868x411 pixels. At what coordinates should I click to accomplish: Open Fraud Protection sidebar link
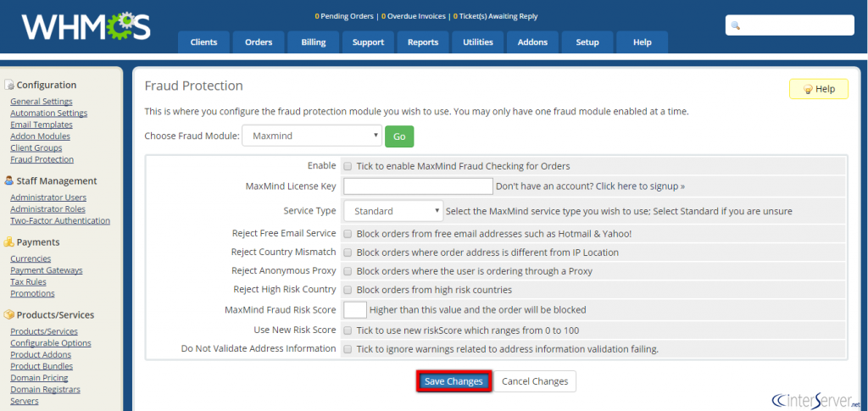pos(42,159)
